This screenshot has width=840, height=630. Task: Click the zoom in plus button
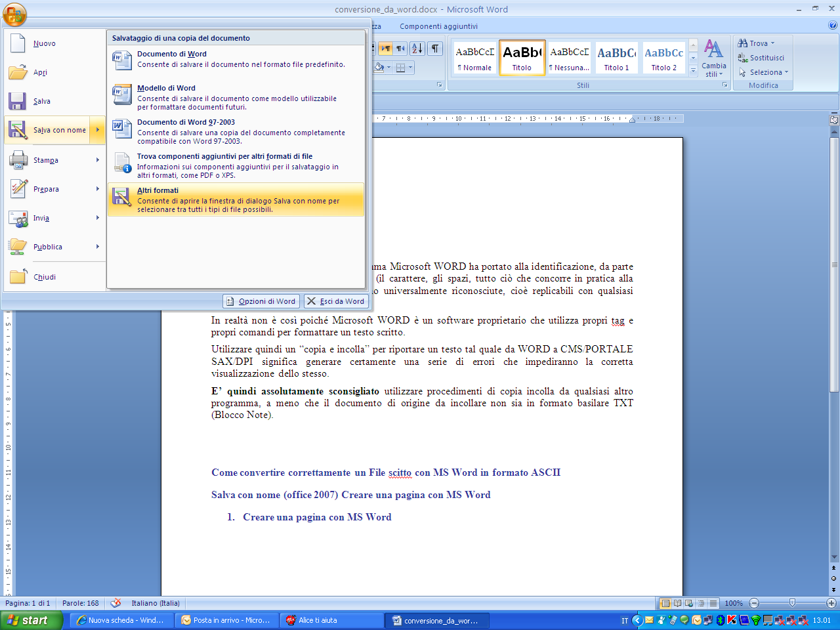coord(831,603)
